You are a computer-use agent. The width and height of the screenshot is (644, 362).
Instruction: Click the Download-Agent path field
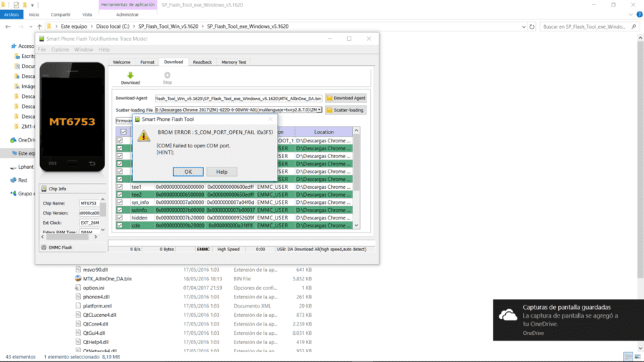[x=238, y=99]
